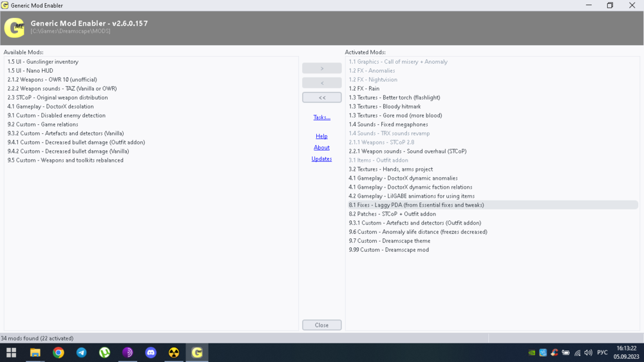Select '9.7 Custom - Dreamscape theme'
This screenshot has height=362, width=644.
[390, 241]
